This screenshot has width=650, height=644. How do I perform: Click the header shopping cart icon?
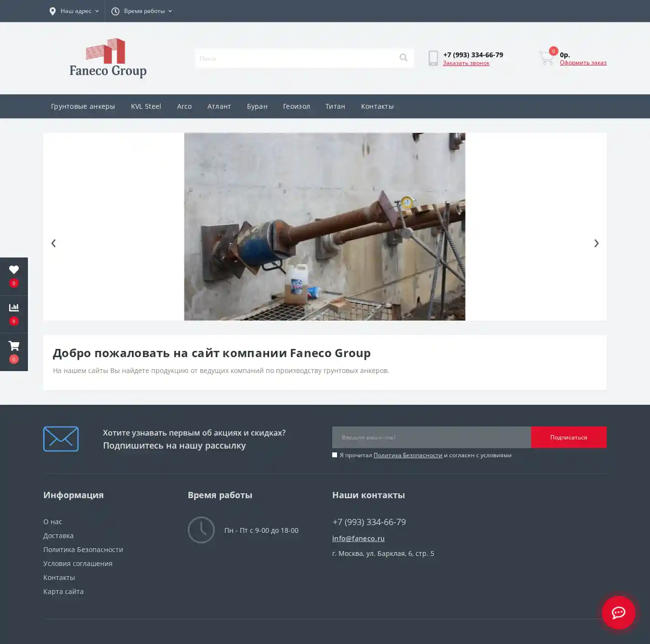(x=546, y=58)
